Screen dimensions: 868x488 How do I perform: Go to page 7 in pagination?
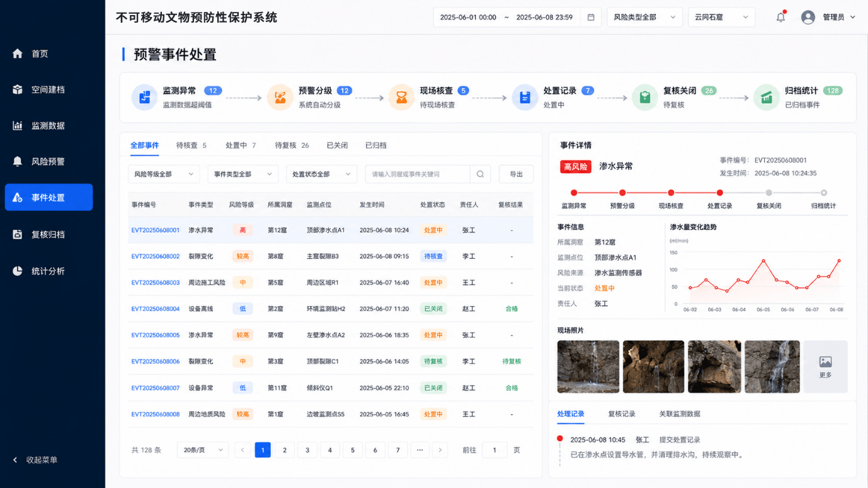[x=397, y=450]
